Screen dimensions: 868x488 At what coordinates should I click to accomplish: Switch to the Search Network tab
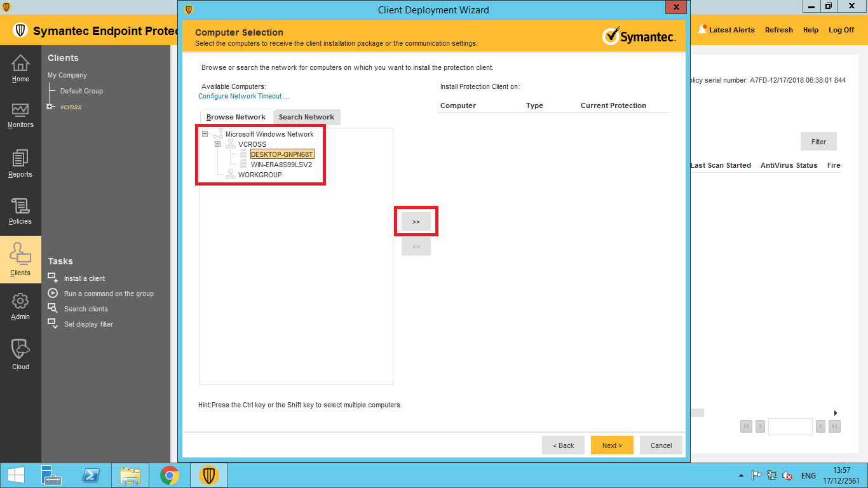[x=306, y=117]
